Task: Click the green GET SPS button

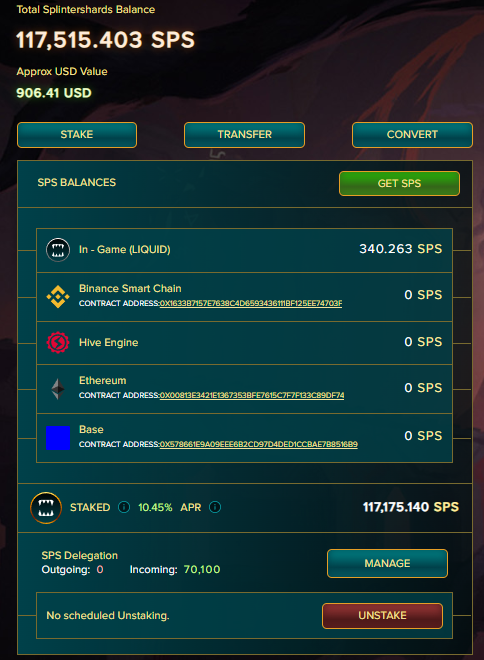Action: click(x=399, y=184)
